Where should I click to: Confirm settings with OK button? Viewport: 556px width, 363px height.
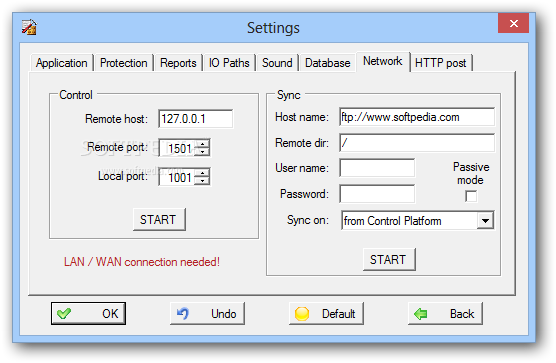click(x=88, y=313)
